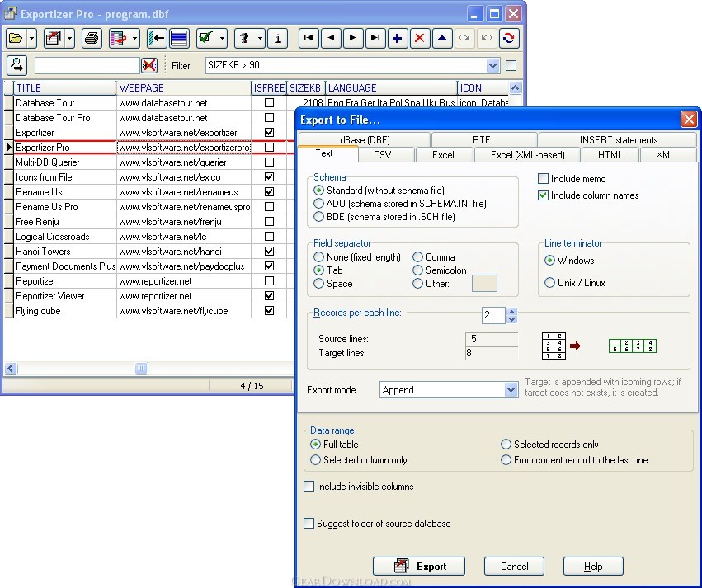702x588 pixels.
Task: Insert new record with plus icon
Action: pyautogui.click(x=397, y=39)
